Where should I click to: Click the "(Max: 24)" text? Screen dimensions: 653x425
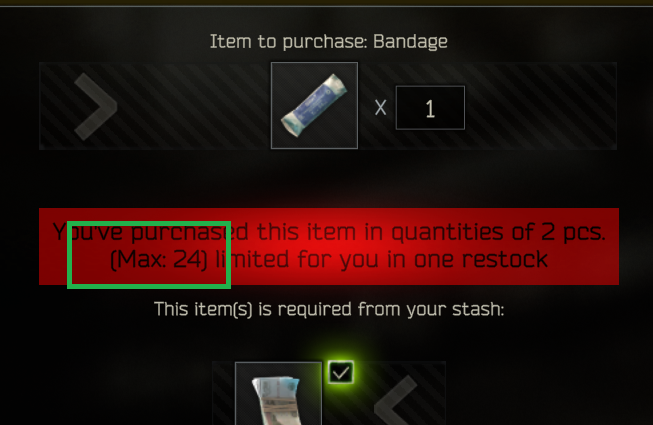click(159, 260)
